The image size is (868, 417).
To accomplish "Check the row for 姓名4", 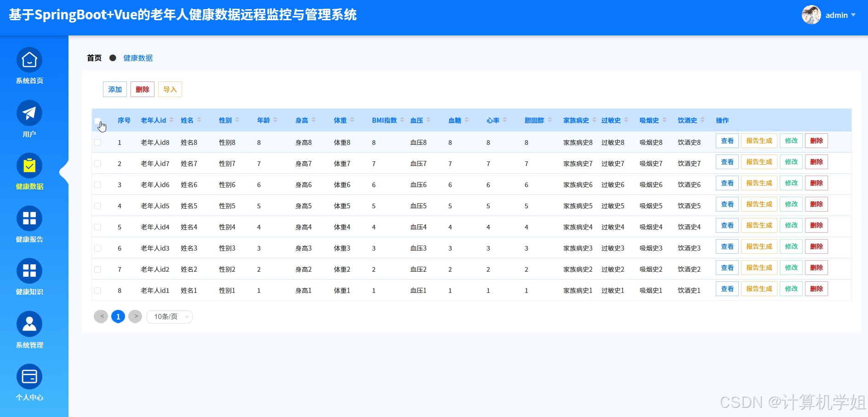I will [x=97, y=227].
